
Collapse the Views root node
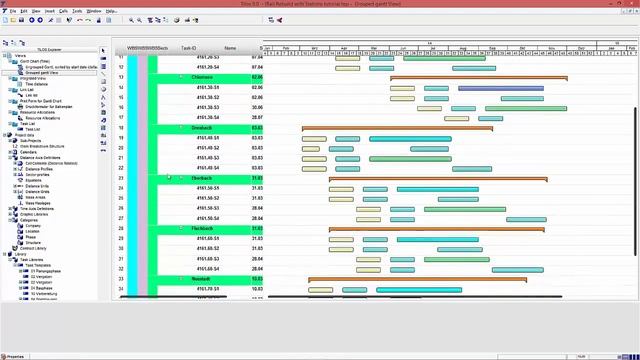[x=4, y=56]
